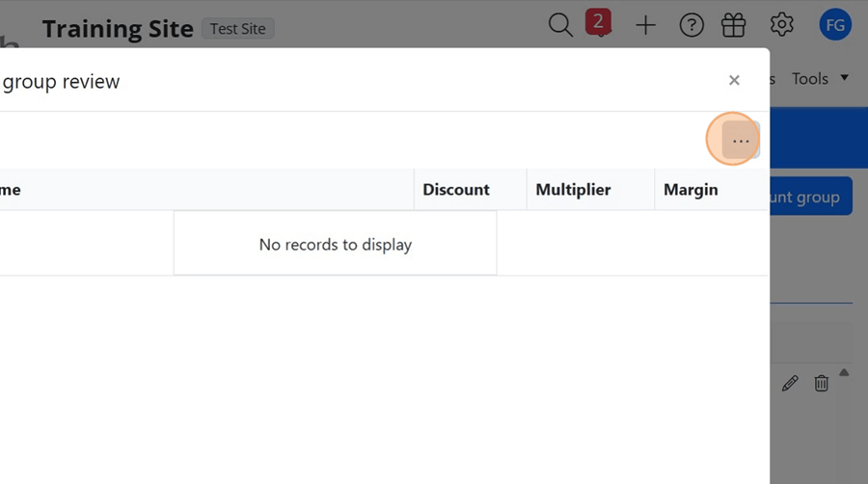Viewport: 868px width, 484px height.
Task: Expand the Tools dropdown arrow
Action: tap(845, 77)
